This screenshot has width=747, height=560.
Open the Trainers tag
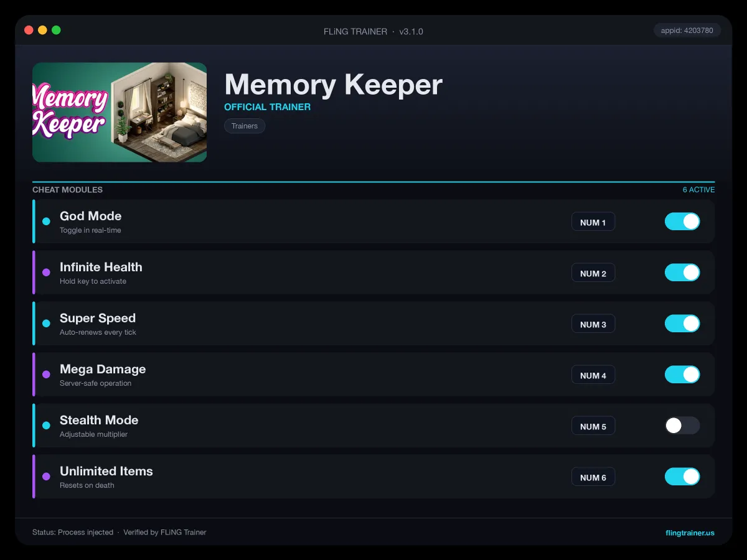pyautogui.click(x=245, y=126)
